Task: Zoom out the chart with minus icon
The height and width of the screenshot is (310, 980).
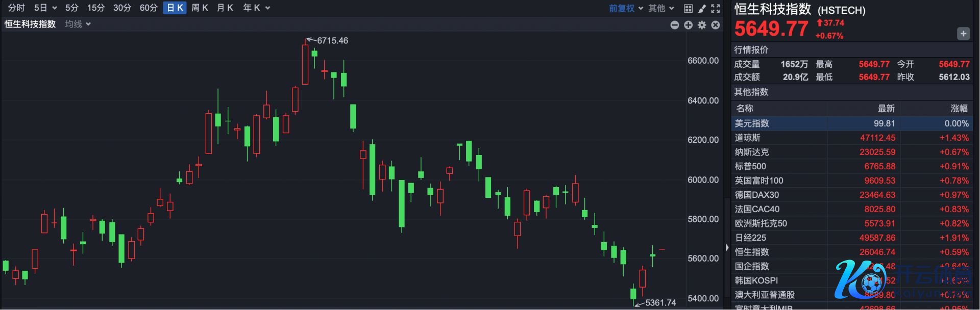Action: 675,25
